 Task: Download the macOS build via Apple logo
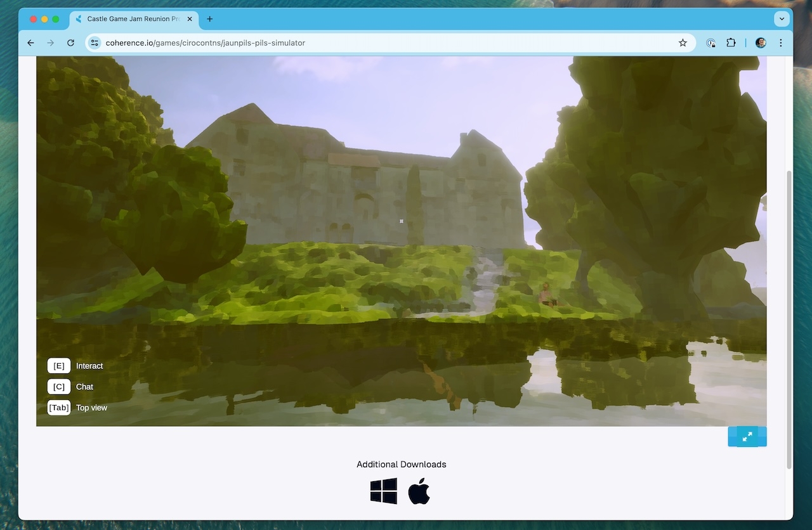[x=419, y=491]
